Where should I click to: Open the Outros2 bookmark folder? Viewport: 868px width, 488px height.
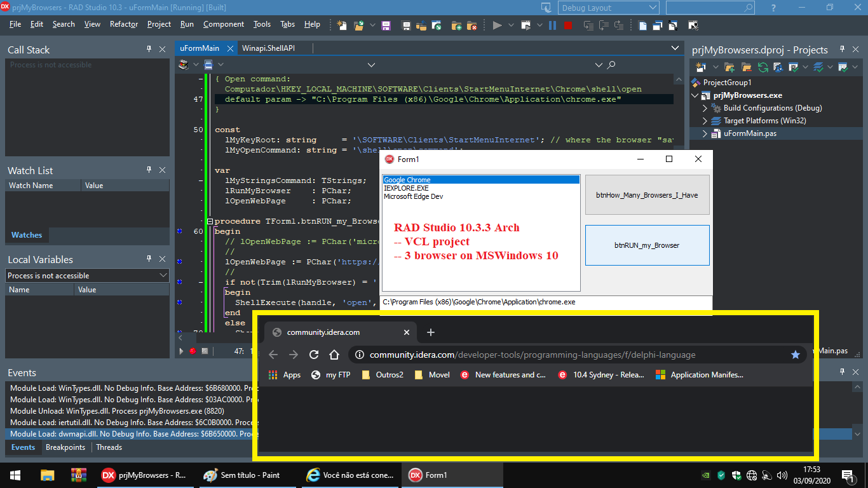383,375
